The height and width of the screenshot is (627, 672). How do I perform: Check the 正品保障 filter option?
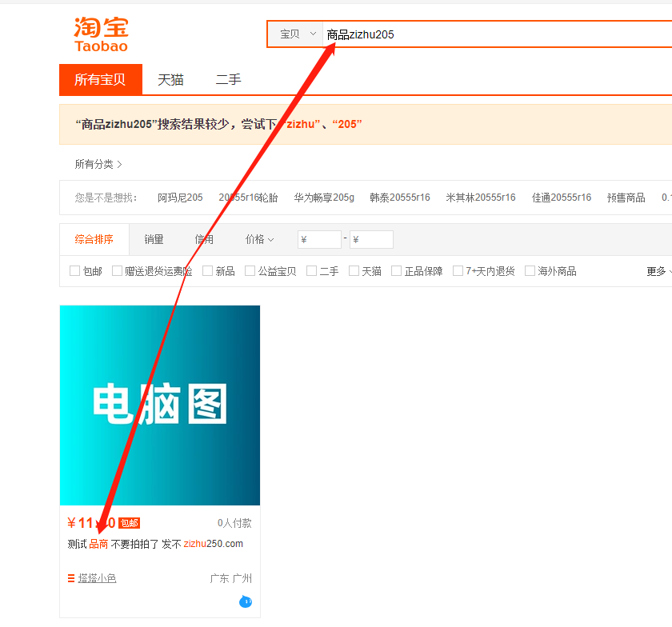point(397,271)
